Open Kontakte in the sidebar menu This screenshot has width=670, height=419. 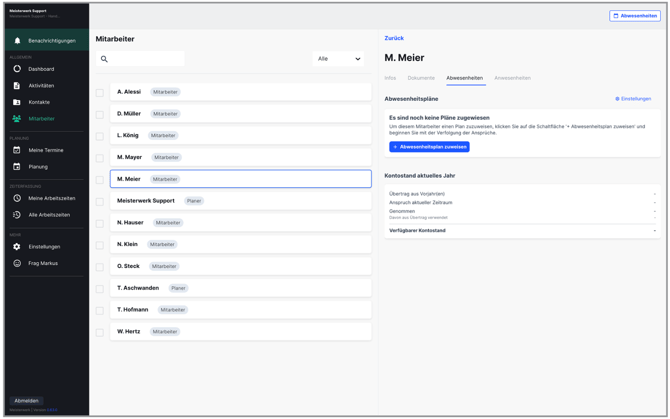39,102
